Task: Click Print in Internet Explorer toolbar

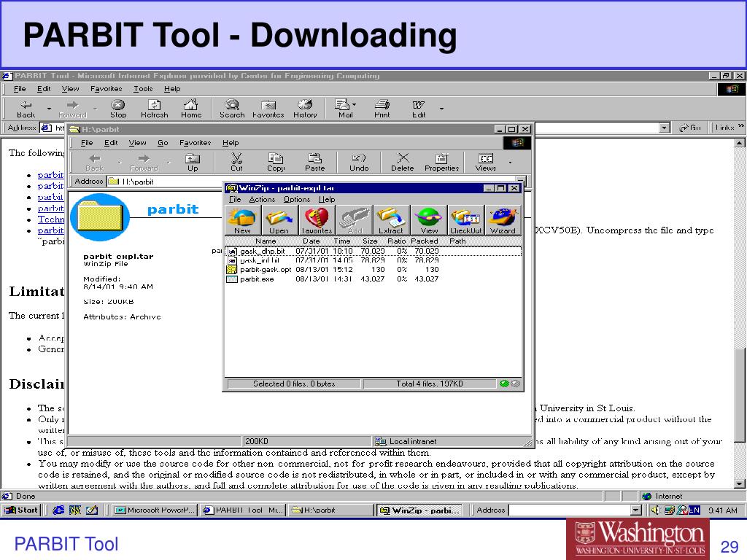Action: tap(382, 109)
